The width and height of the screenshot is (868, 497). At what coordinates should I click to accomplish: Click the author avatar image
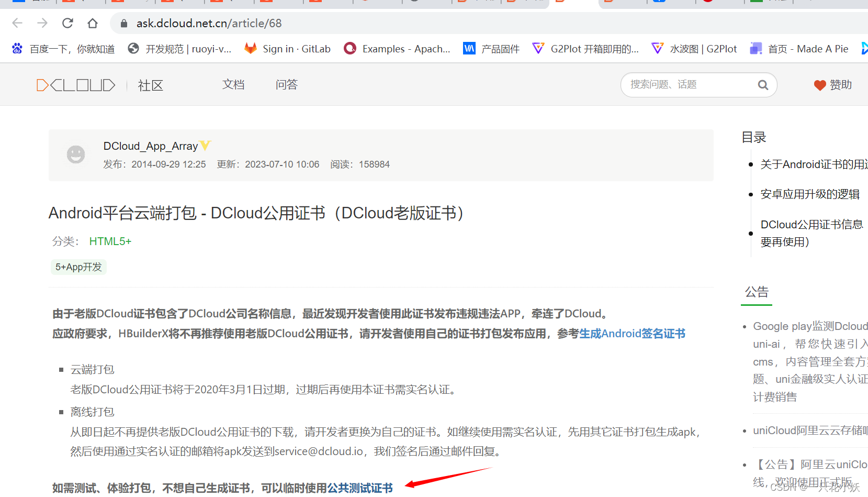click(x=76, y=154)
